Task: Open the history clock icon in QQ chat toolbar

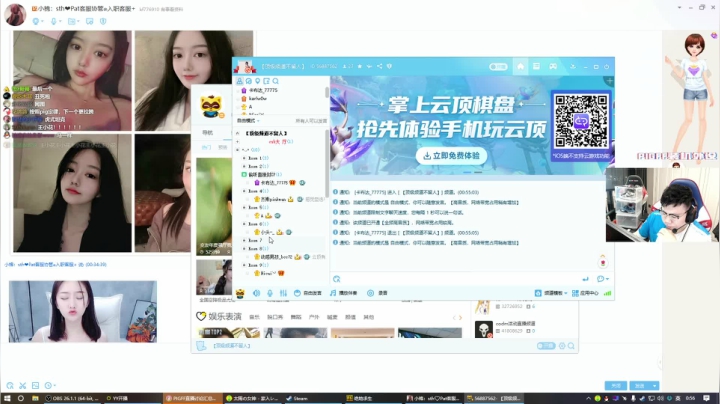Action: point(50,386)
